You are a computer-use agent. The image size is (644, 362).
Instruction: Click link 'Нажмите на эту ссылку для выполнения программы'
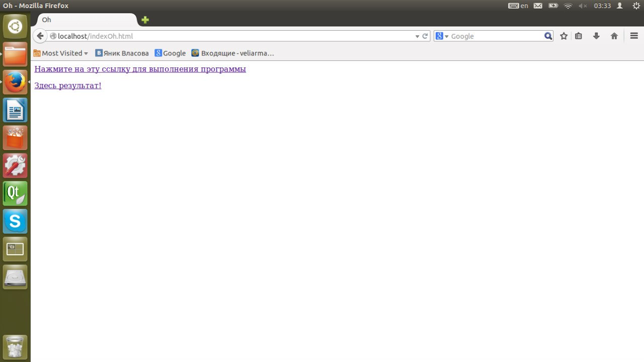click(x=140, y=69)
